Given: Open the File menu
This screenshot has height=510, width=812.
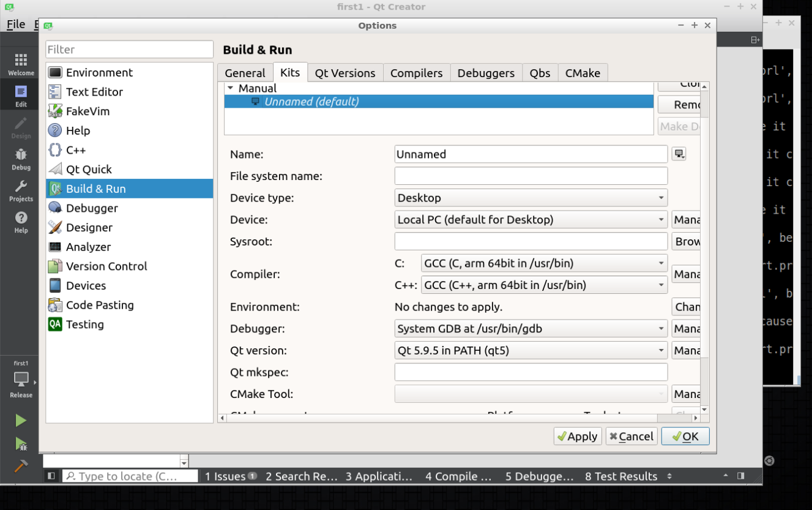Looking at the screenshot, I should point(16,24).
